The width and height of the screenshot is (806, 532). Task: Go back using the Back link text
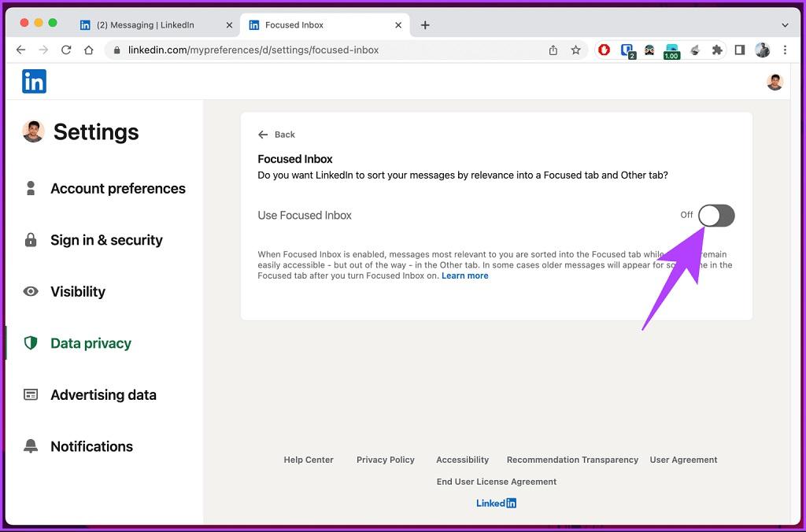[285, 135]
